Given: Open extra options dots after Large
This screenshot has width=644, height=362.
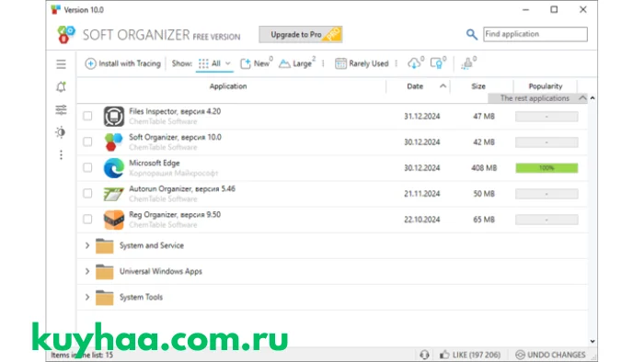Looking at the screenshot, I should click(323, 63).
